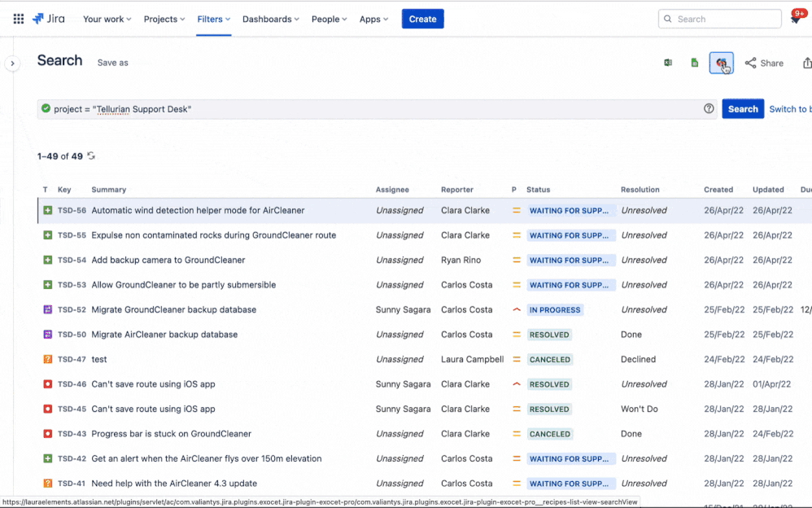
Task: Open the Your work menu
Action: click(108, 19)
